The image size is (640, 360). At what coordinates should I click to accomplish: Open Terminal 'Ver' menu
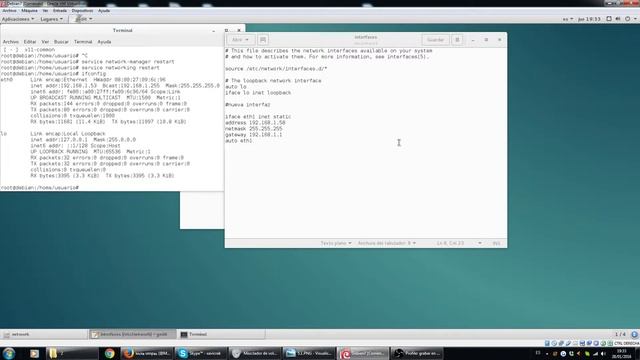click(x=45, y=42)
